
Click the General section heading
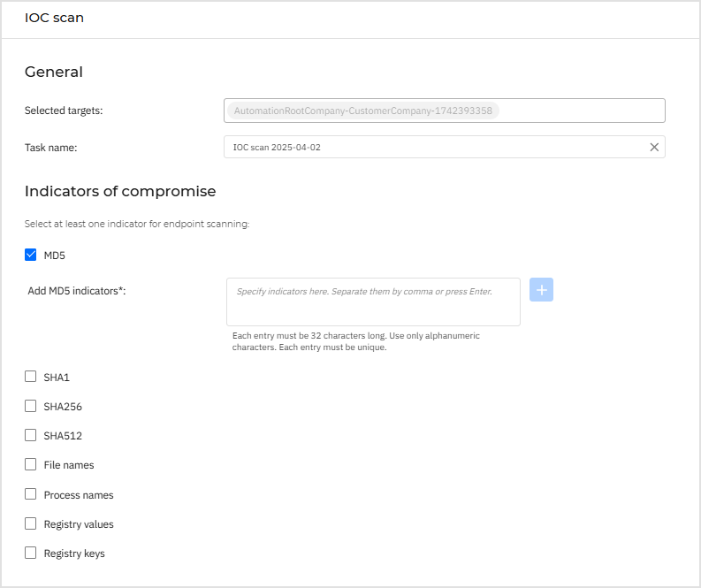[53, 73]
